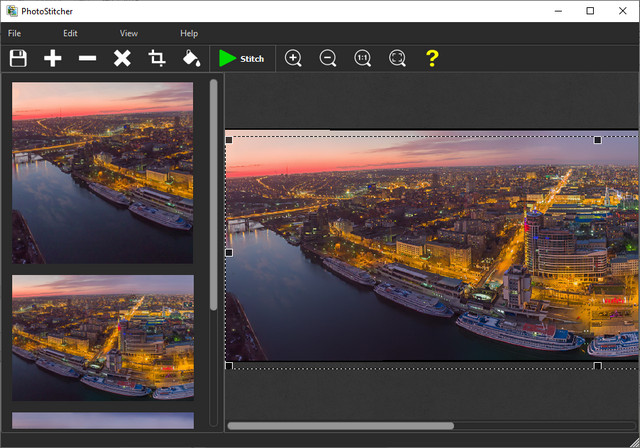Screen dimensions: 640x448
Task: Open help via yellow question mark
Action: (432, 59)
